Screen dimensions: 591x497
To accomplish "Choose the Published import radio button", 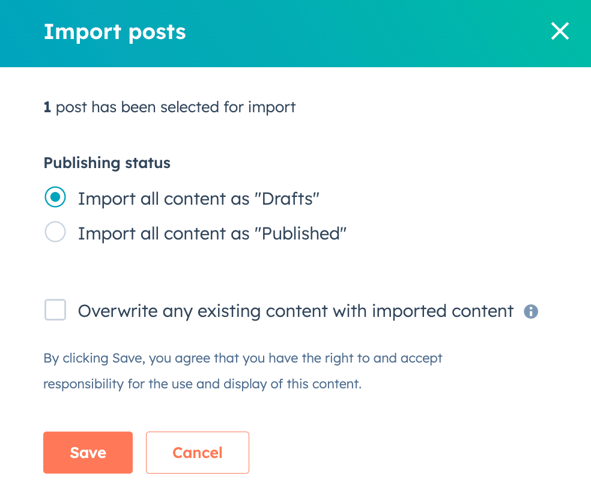I will (55, 232).
